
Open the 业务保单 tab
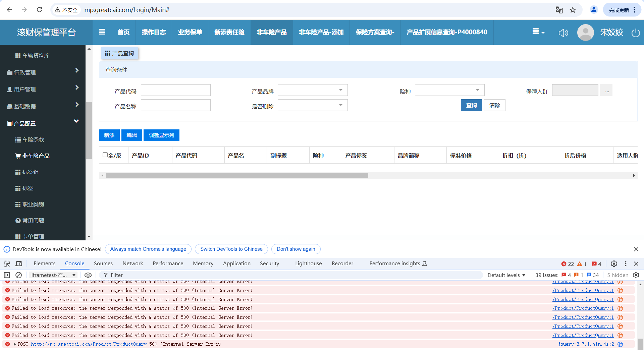tap(190, 32)
